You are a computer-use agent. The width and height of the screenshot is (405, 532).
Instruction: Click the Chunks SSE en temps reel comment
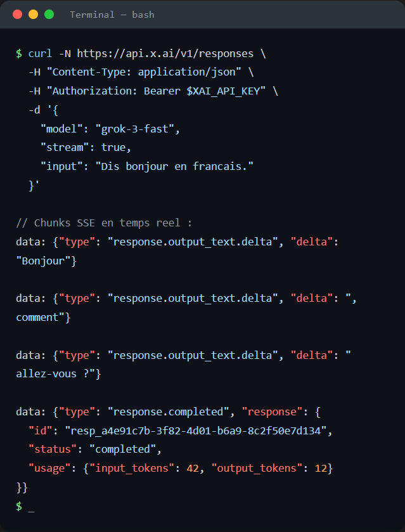(x=104, y=223)
